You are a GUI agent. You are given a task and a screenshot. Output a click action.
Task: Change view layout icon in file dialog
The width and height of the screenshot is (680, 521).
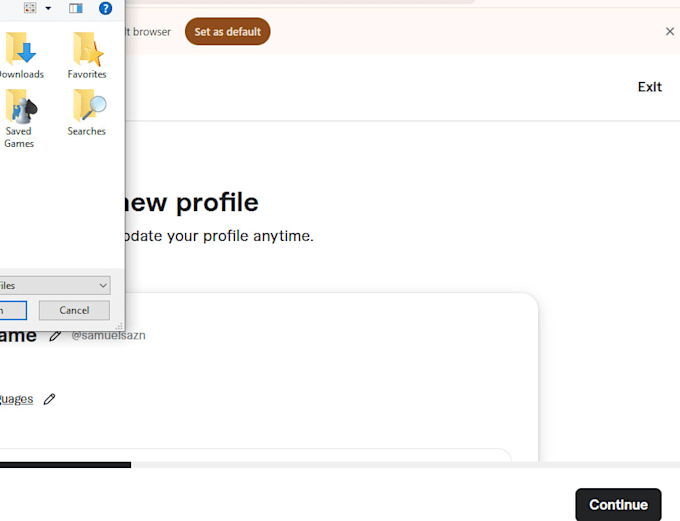[30, 8]
